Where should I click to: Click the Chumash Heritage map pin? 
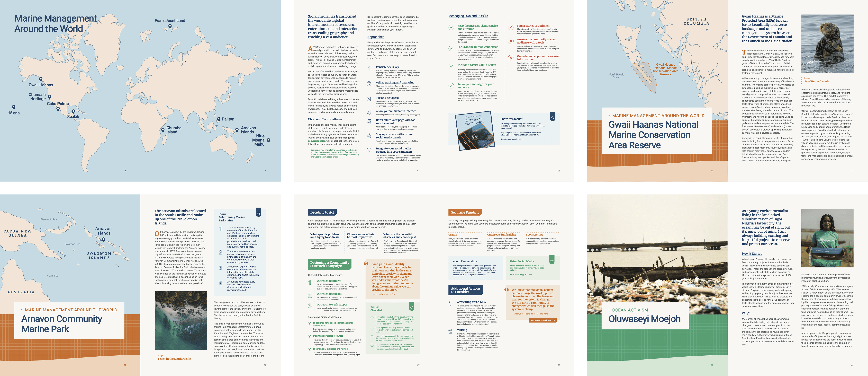(50, 97)
